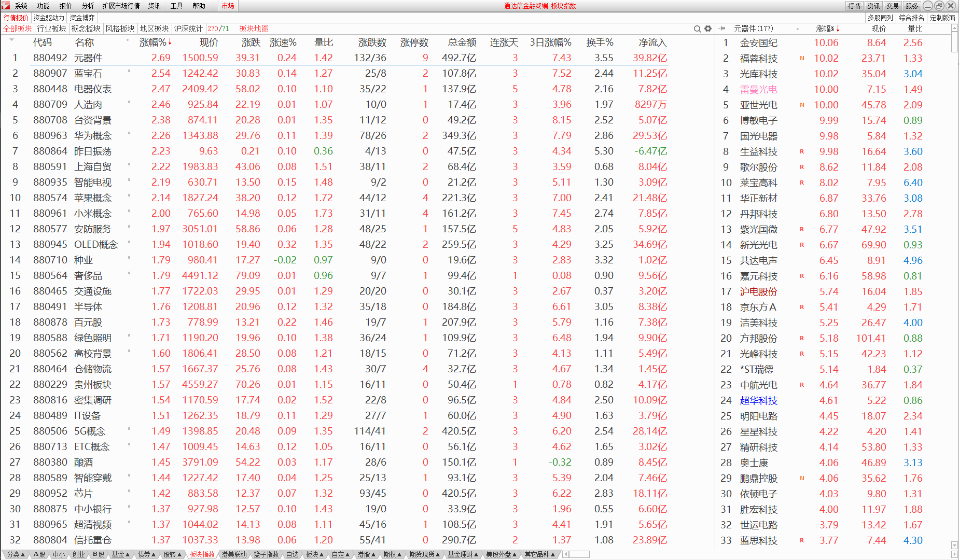Select the 苹果概念 sector row
Viewport: 959px width, 560px height.
[x=335, y=198]
